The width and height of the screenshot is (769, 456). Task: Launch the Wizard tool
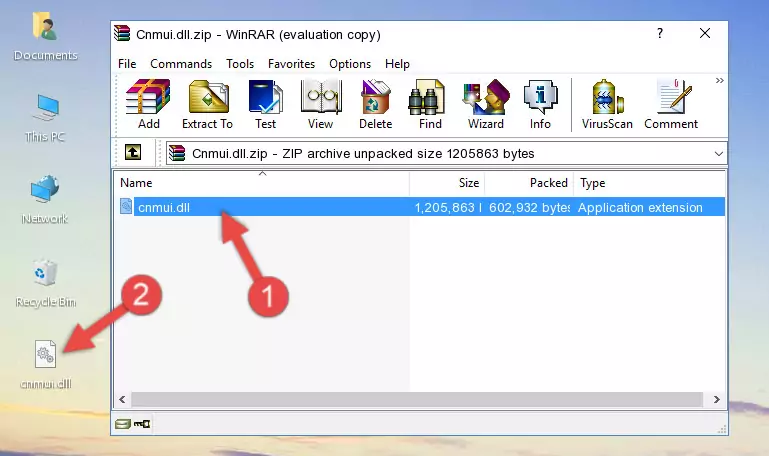click(486, 104)
